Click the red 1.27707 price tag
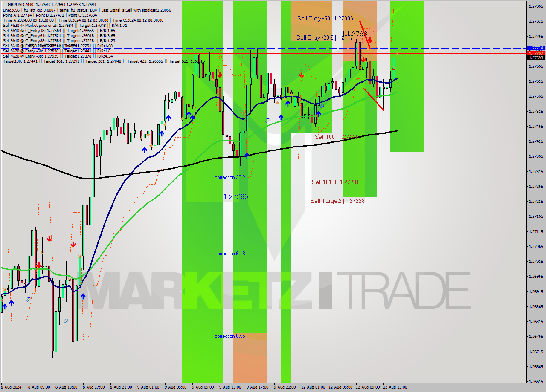The width and height of the screenshot is (546, 392). (x=535, y=53)
